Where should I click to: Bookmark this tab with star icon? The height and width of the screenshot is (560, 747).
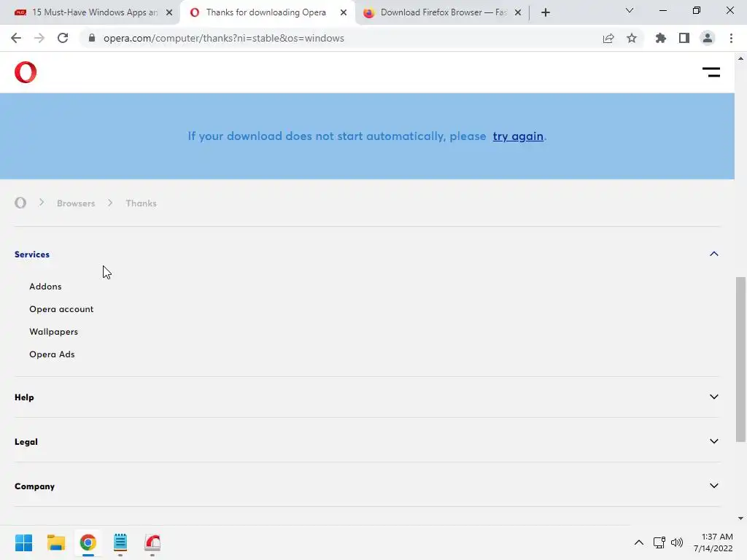point(632,38)
